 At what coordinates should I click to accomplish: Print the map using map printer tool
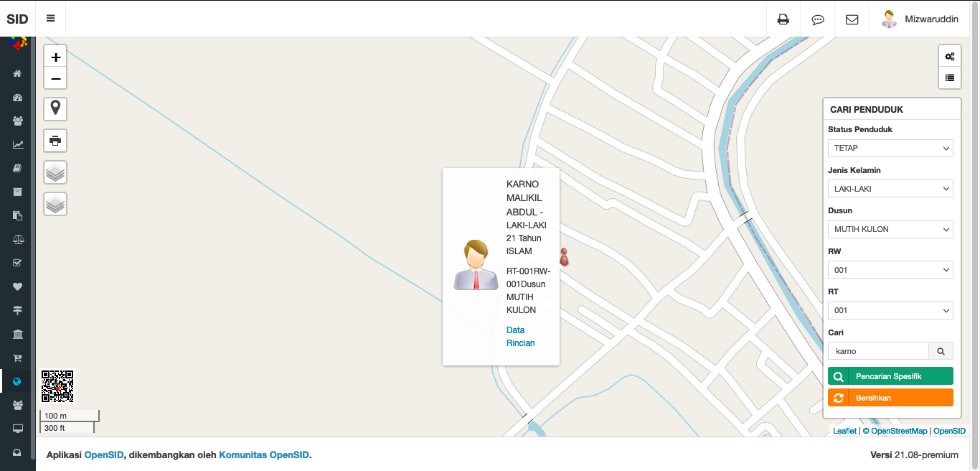[x=56, y=141]
